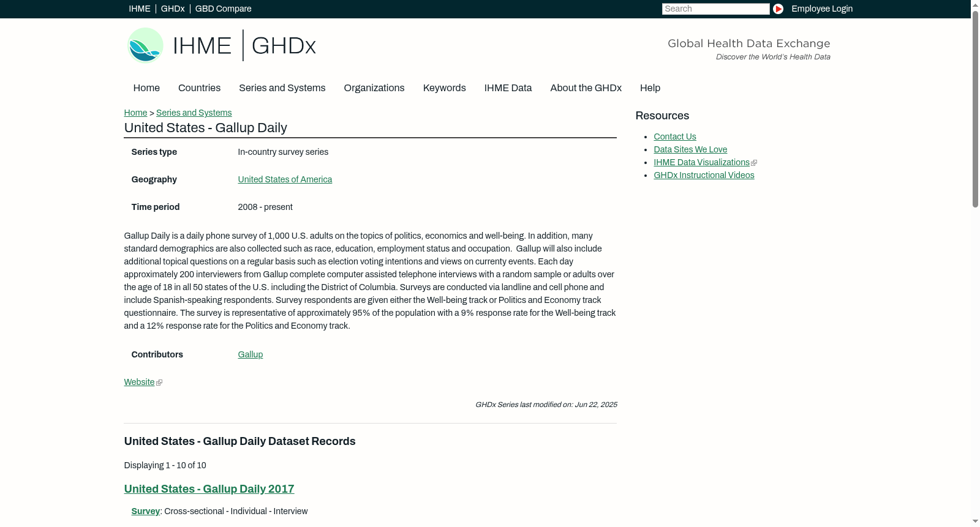Click the text Displaying 1 - 10 of 10
This screenshot has height=527, width=980.
coord(165,465)
